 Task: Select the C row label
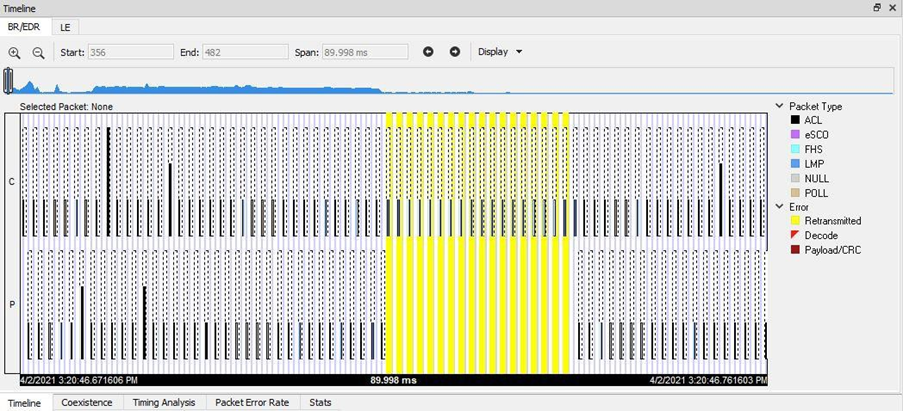coord(12,182)
